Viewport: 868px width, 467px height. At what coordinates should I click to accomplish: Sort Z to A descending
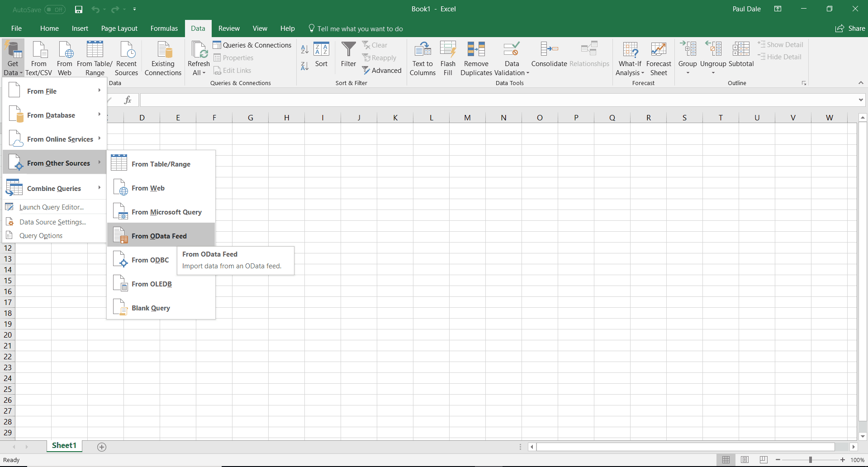coord(305,66)
